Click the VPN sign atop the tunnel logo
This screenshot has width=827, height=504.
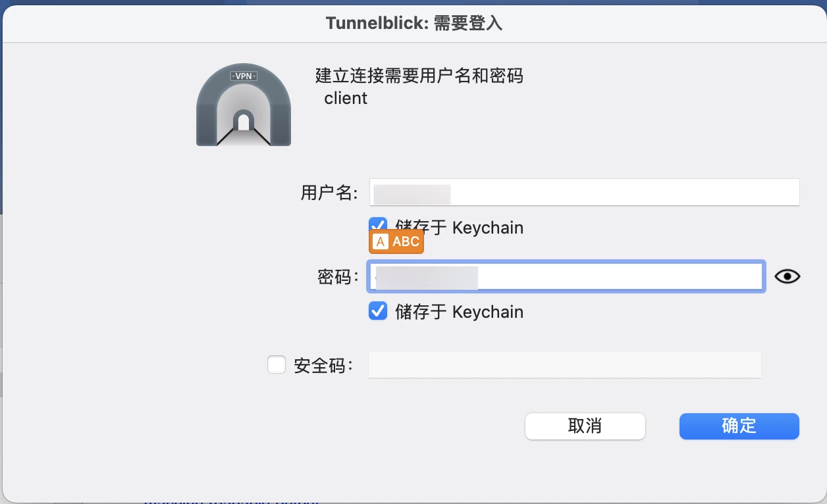tap(244, 76)
